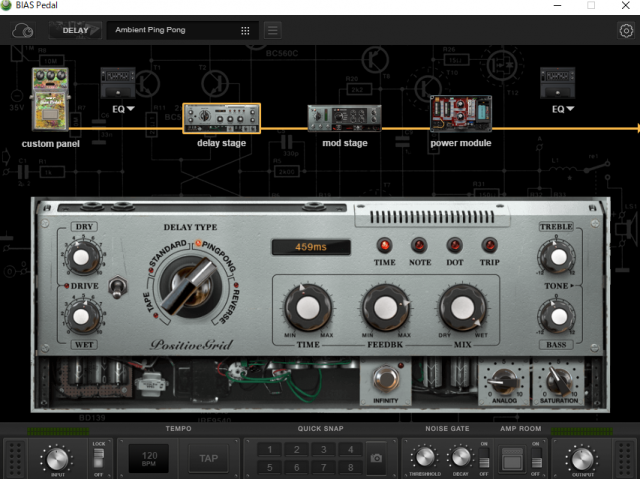
Task: Select the mod stage module
Action: (x=344, y=118)
